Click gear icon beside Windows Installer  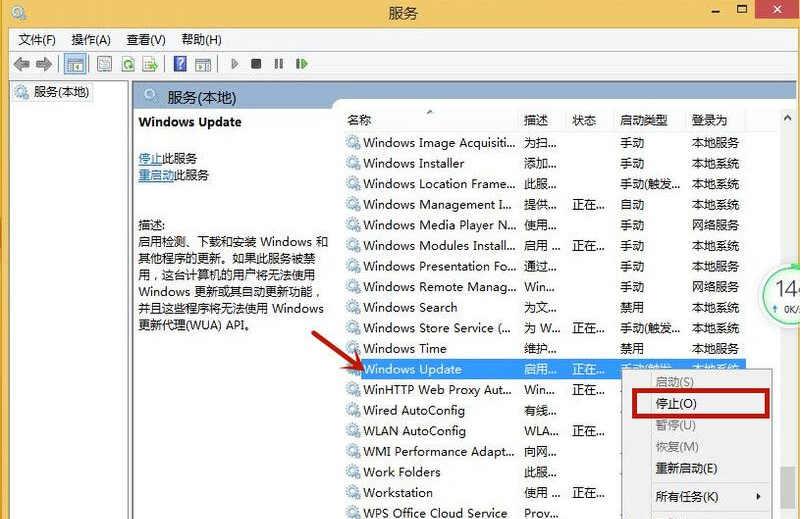point(353,163)
